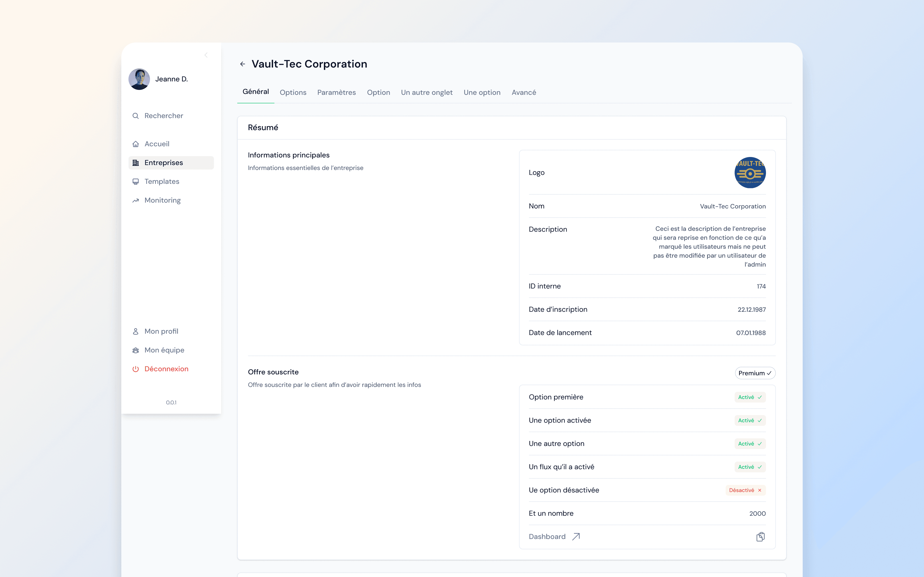
Task: Select the Entreprises building icon
Action: click(136, 163)
